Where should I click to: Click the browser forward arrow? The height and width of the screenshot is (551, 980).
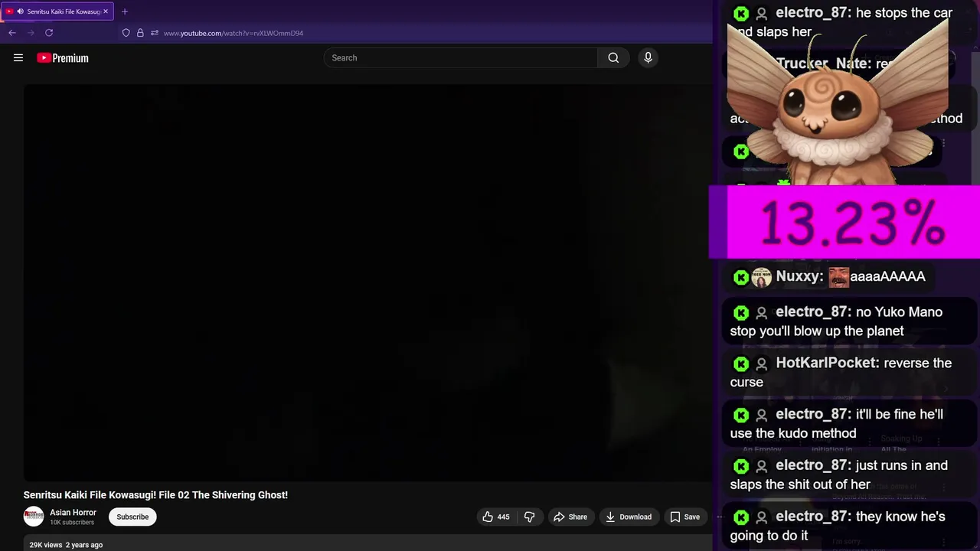point(31,33)
